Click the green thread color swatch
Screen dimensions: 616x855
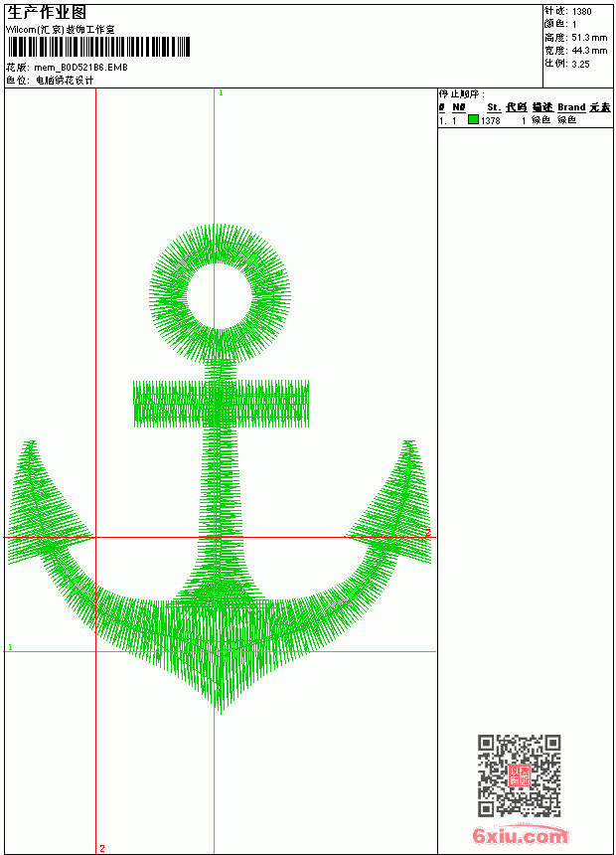473,119
